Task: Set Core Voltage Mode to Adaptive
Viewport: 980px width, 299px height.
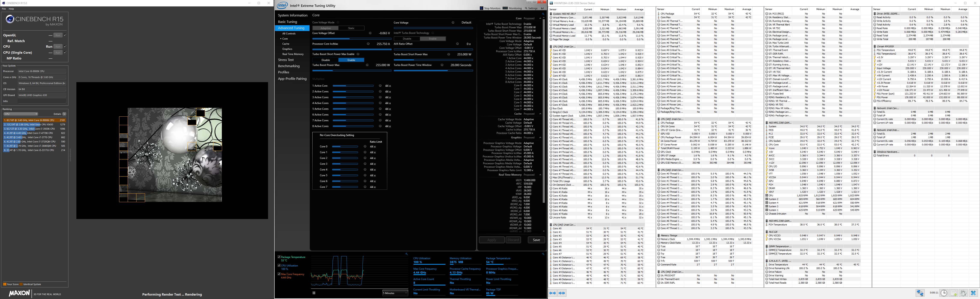Action: pos(325,28)
